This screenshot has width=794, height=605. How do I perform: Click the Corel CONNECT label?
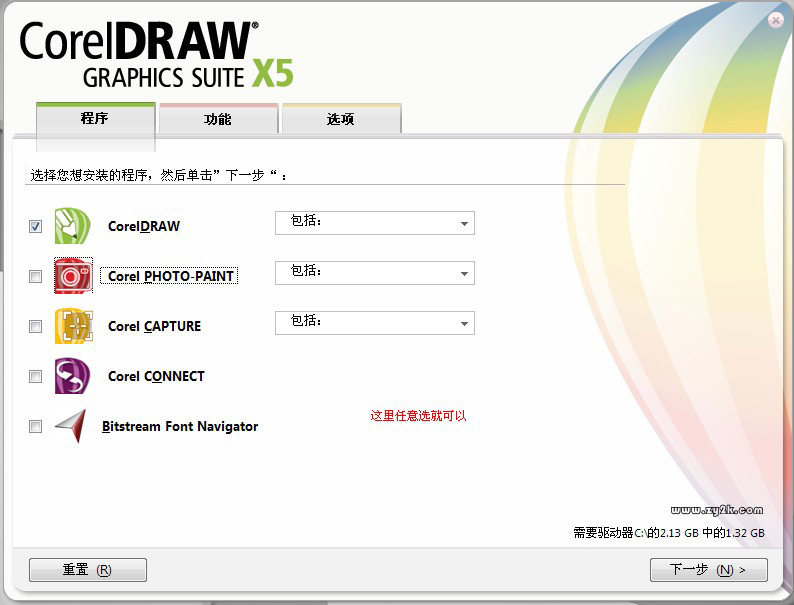[156, 377]
